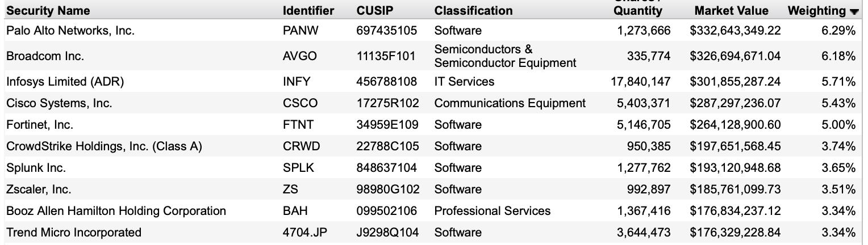
Task: Click the Market Value column header
Action: (731, 11)
